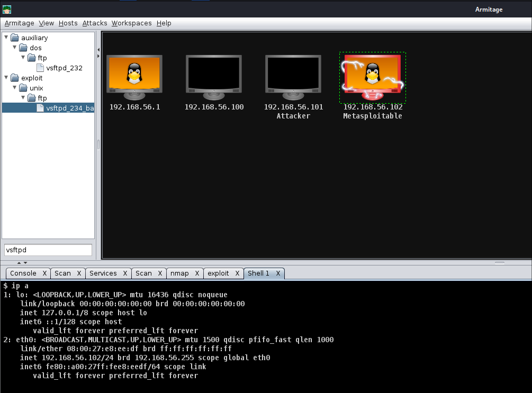The width and height of the screenshot is (532, 393).
Task: Click the vsftpd_232 module file icon
Action: pos(41,68)
